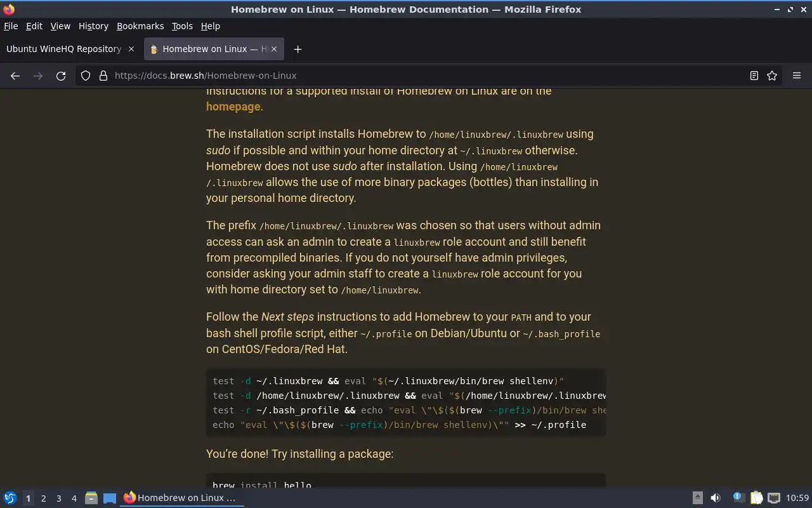The image size is (812, 508).
Task: Open tracking protection shield icon
Action: [x=86, y=76]
